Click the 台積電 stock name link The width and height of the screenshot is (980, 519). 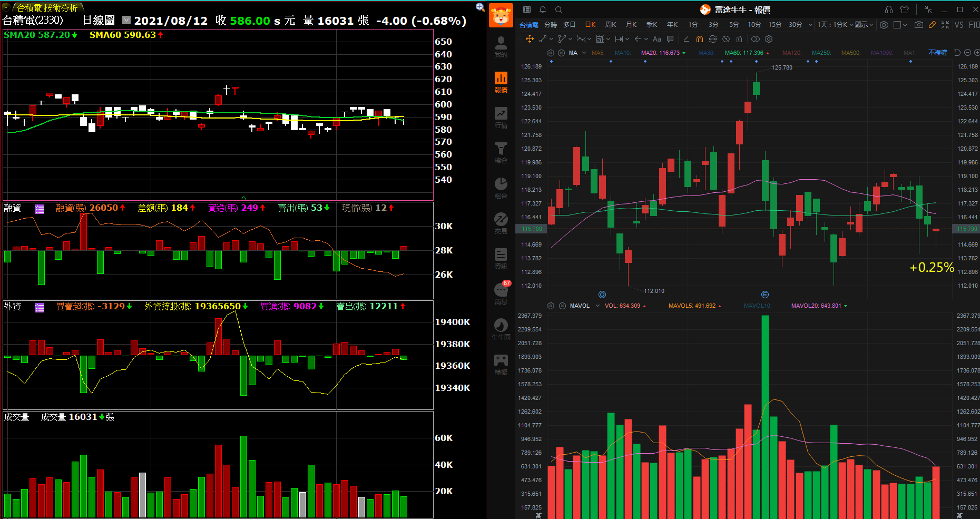528,25
